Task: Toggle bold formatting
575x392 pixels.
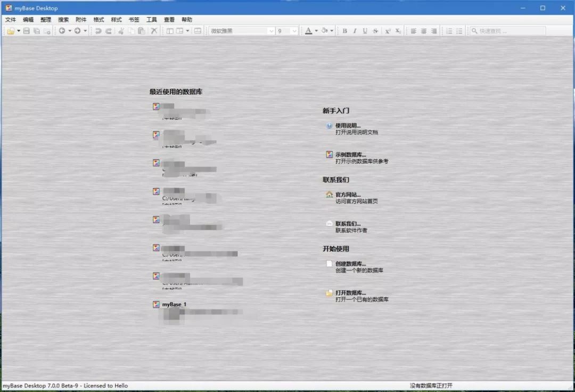Action: [344, 31]
